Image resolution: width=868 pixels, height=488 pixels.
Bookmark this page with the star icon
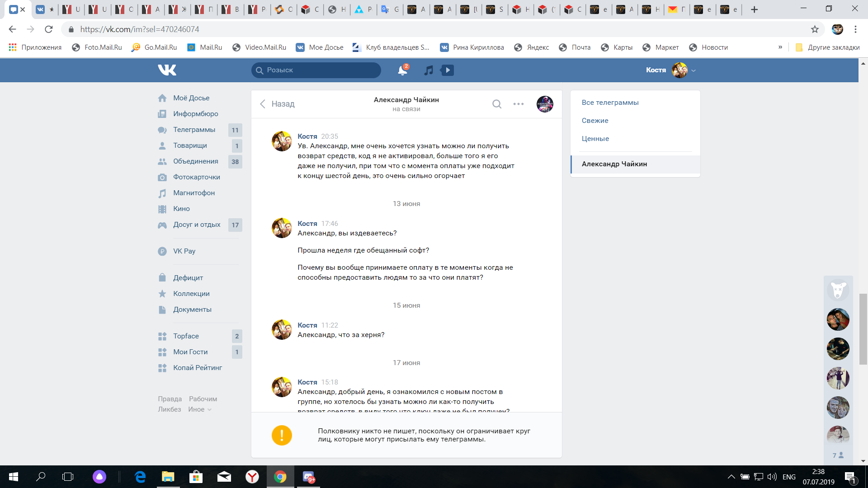815,29
